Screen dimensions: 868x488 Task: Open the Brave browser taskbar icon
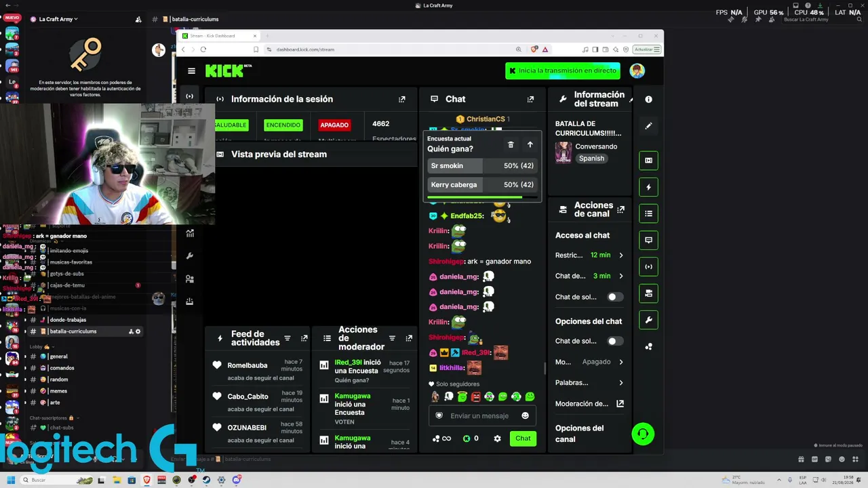147,480
